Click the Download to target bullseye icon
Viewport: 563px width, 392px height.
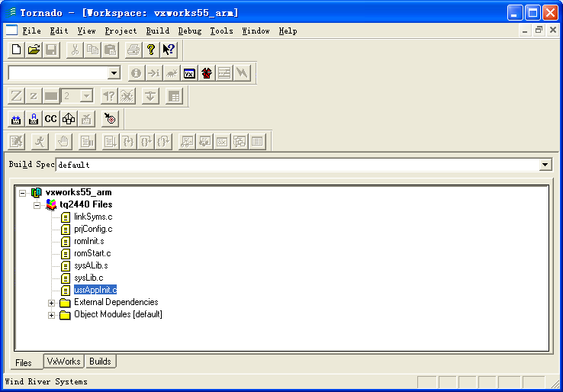110,119
